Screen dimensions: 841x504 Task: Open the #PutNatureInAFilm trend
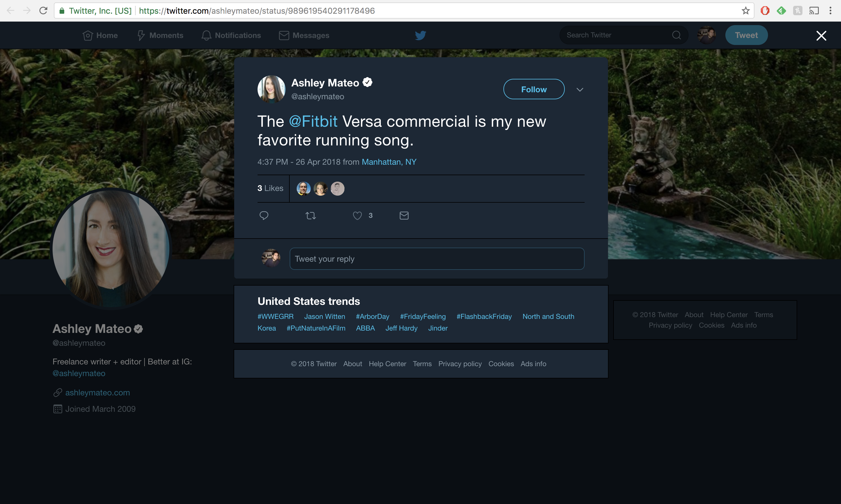[x=316, y=329]
